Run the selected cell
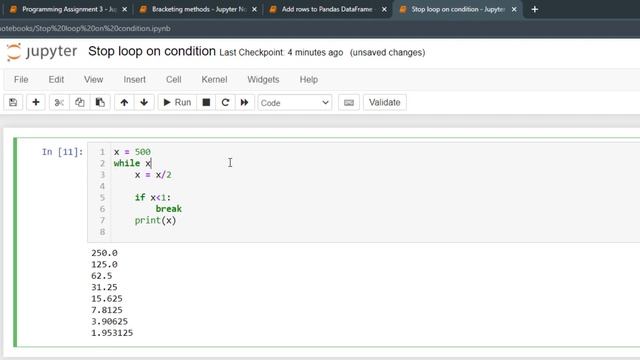 tap(177, 102)
